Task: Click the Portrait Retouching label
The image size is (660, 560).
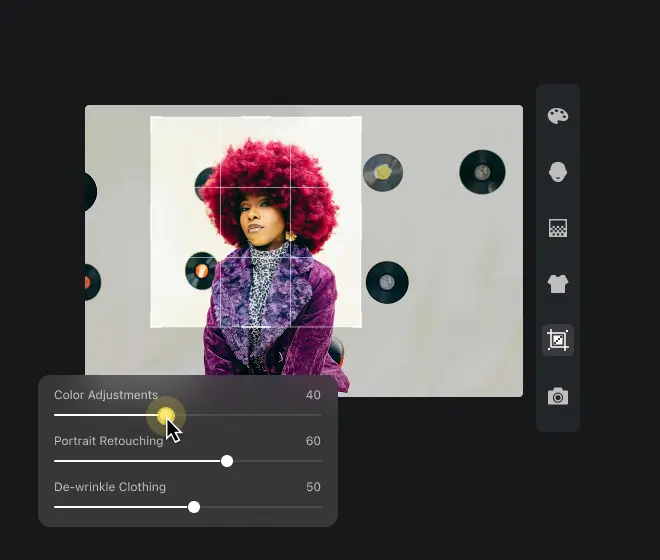Action: 109,441
